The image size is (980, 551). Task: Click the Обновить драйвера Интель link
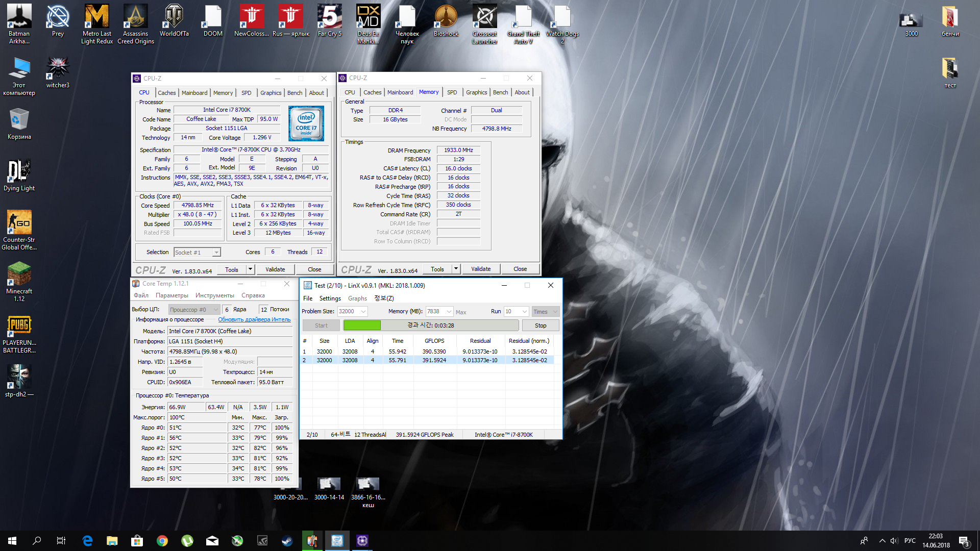(x=254, y=320)
